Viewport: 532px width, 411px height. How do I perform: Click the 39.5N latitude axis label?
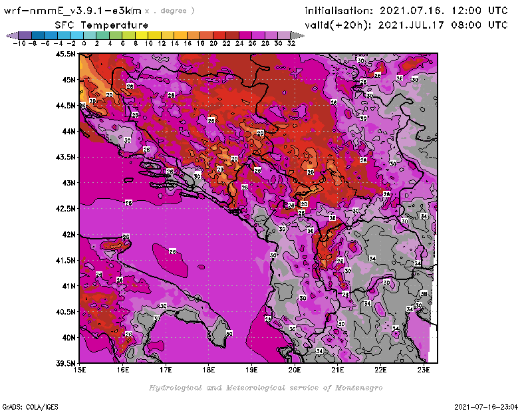(x=65, y=364)
